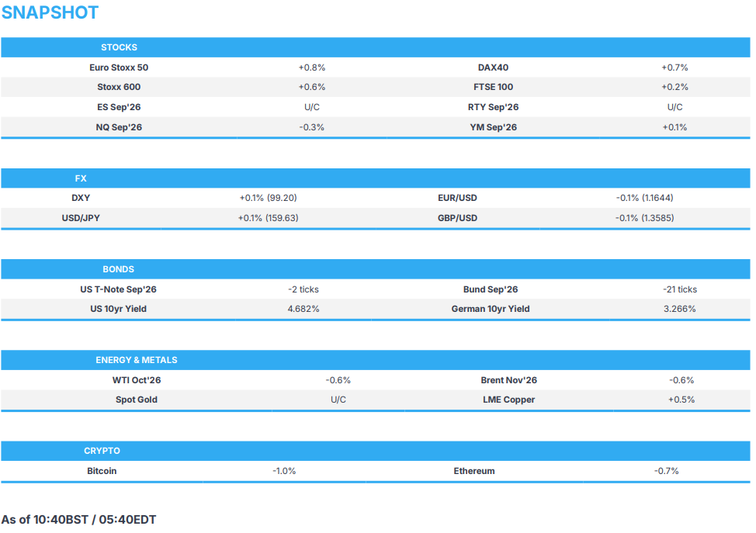Screen dimensions: 756x533
Task: Click the German 10yr Yield label
Action: click(491, 309)
